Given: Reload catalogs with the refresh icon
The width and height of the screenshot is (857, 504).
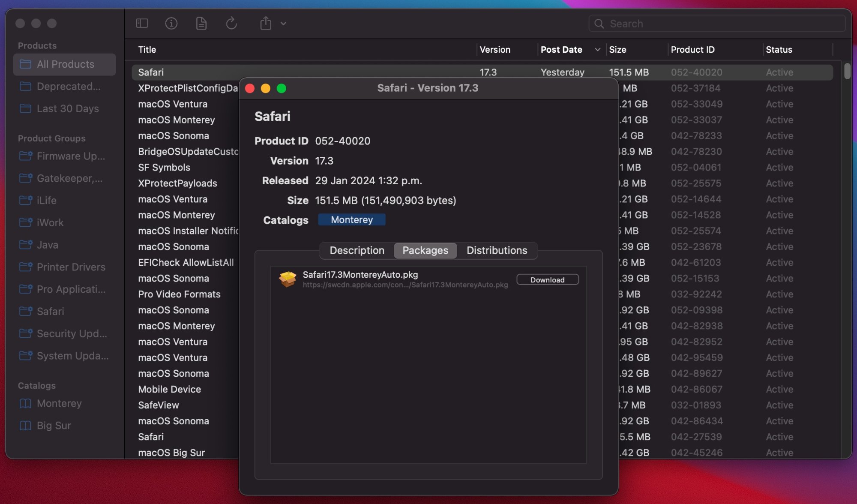Looking at the screenshot, I should (x=231, y=23).
